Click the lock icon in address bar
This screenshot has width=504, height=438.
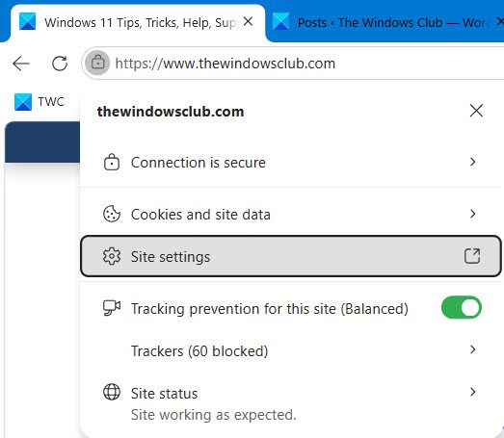97,63
